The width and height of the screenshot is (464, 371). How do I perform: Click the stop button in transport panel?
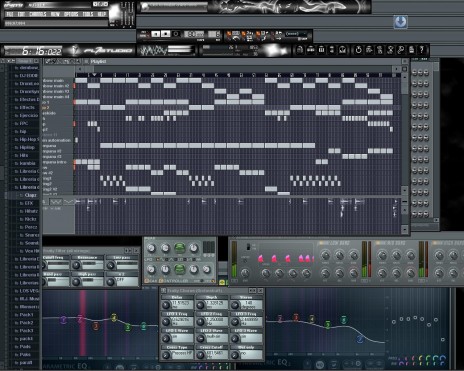(x=166, y=34)
